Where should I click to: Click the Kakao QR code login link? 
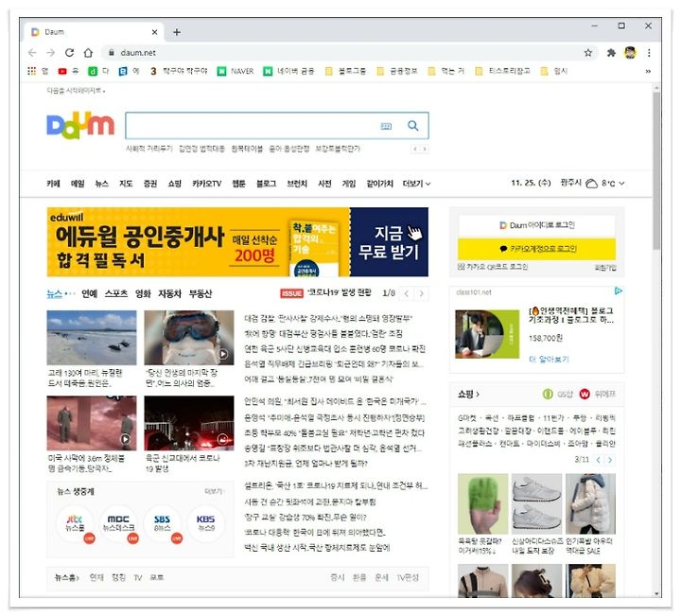pyautogui.click(x=493, y=267)
